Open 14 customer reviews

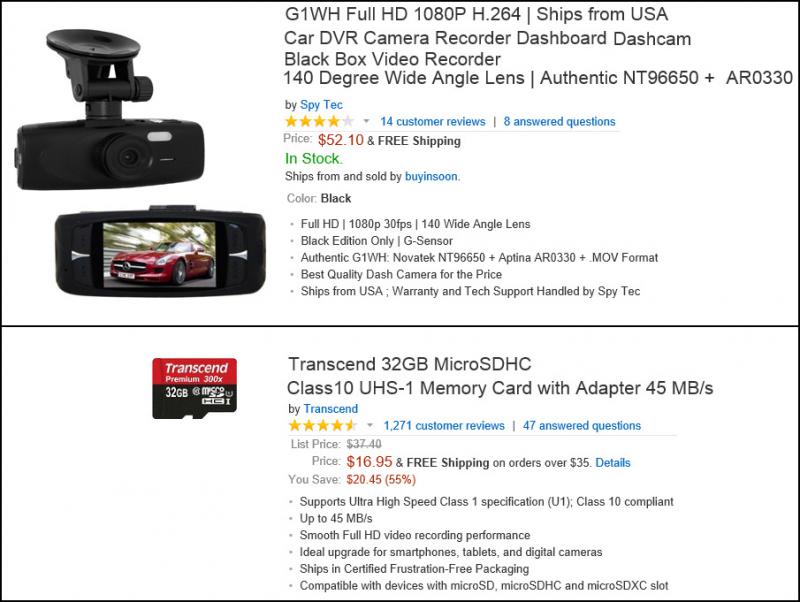click(433, 121)
